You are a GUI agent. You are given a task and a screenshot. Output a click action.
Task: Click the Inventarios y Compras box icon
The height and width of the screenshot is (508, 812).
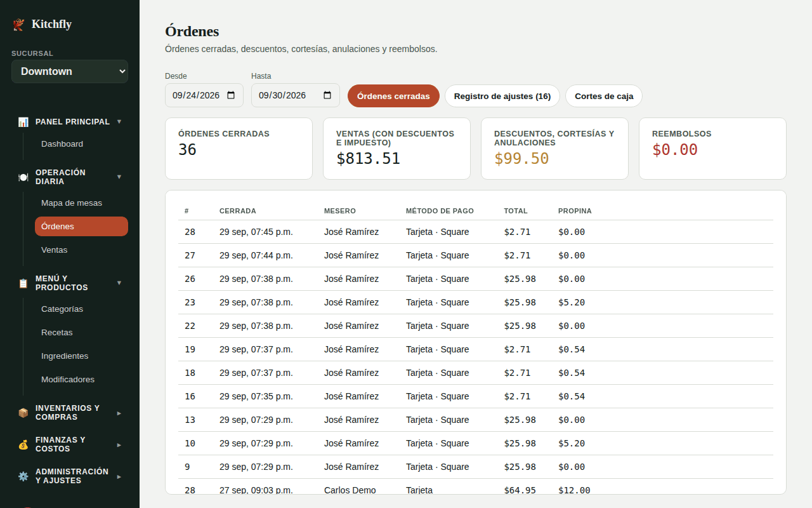click(x=23, y=413)
